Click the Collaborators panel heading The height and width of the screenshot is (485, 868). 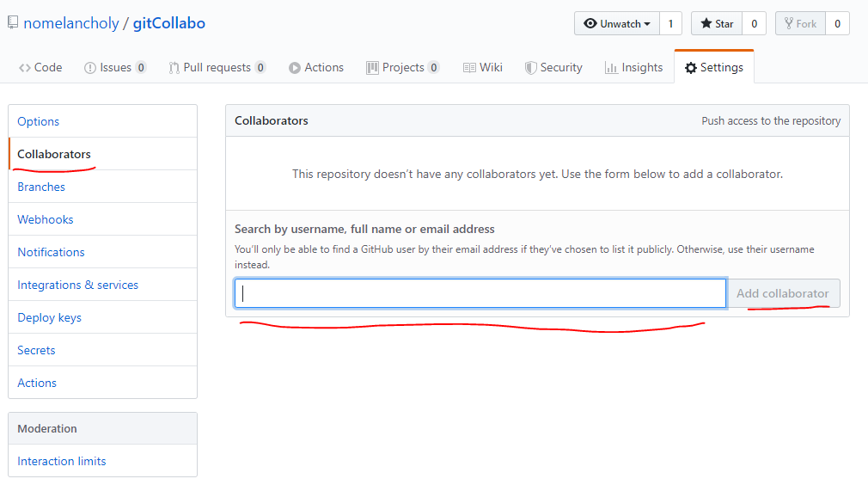click(272, 120)
